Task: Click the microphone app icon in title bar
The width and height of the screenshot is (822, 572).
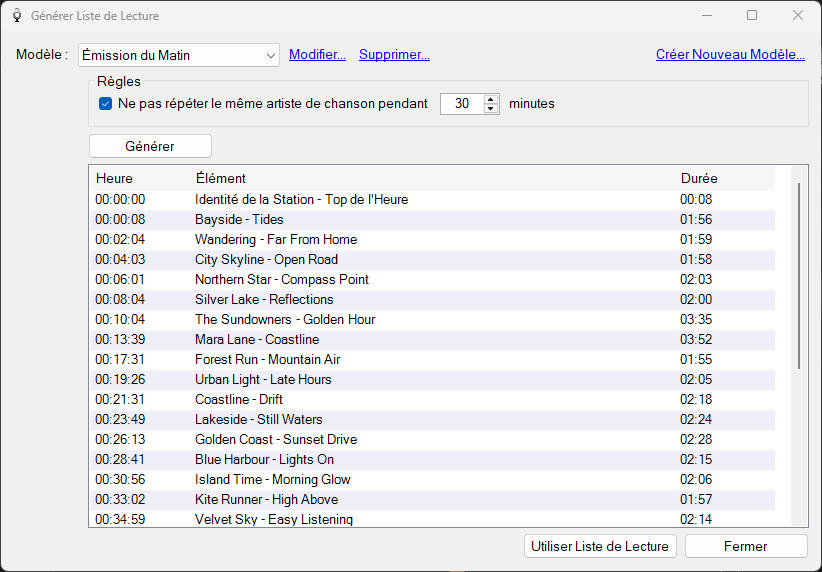Action: pyautogui.click(x=17, y=16)
